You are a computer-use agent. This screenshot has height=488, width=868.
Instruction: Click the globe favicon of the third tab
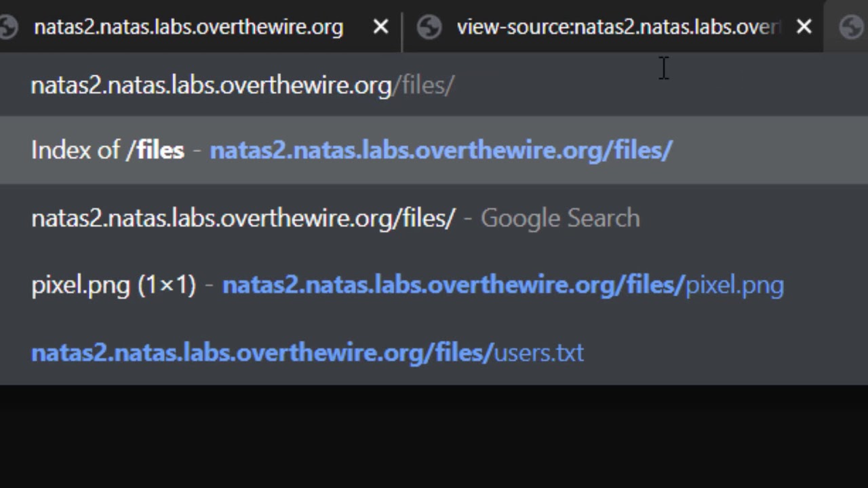852,27
